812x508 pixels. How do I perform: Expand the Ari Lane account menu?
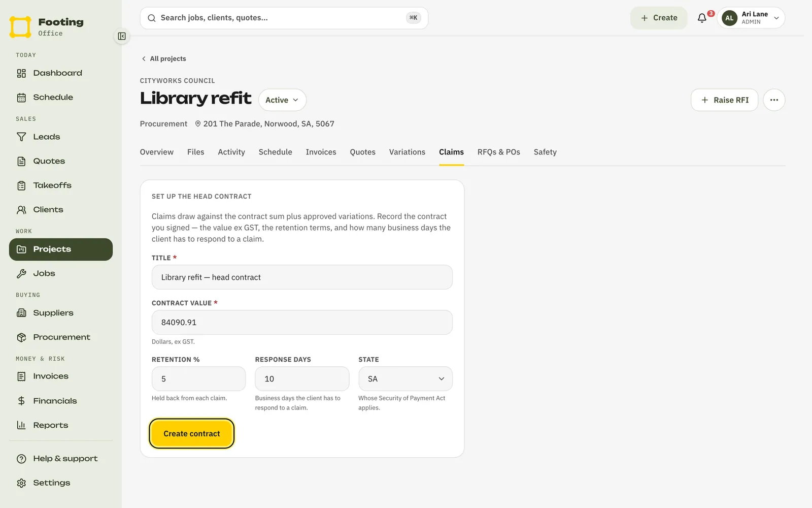pyautogui.click(x=751, y=18)
